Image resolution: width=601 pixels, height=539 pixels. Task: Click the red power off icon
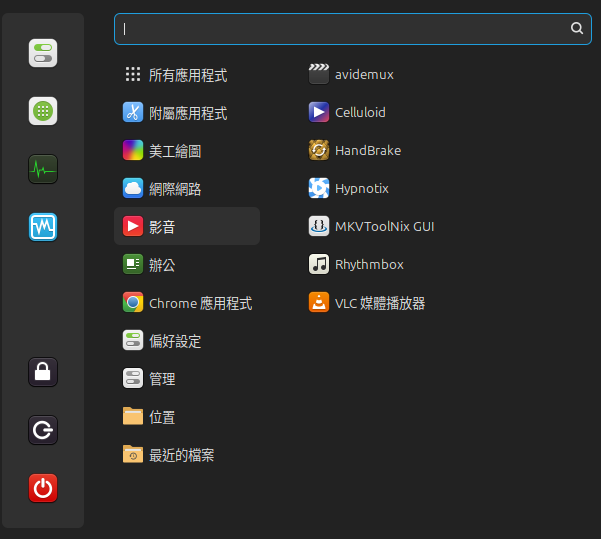pos(43,488)
